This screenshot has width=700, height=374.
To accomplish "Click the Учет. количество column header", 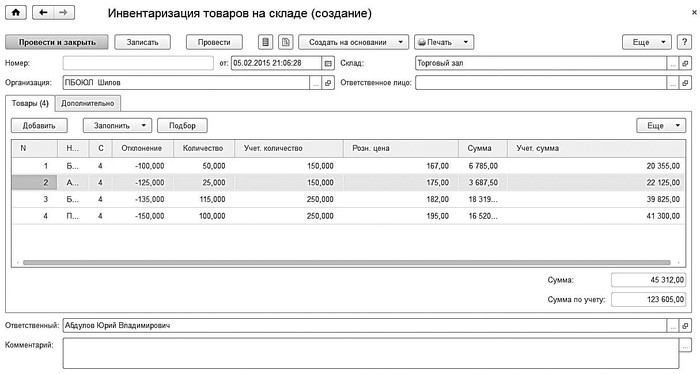I will (288, 148).
